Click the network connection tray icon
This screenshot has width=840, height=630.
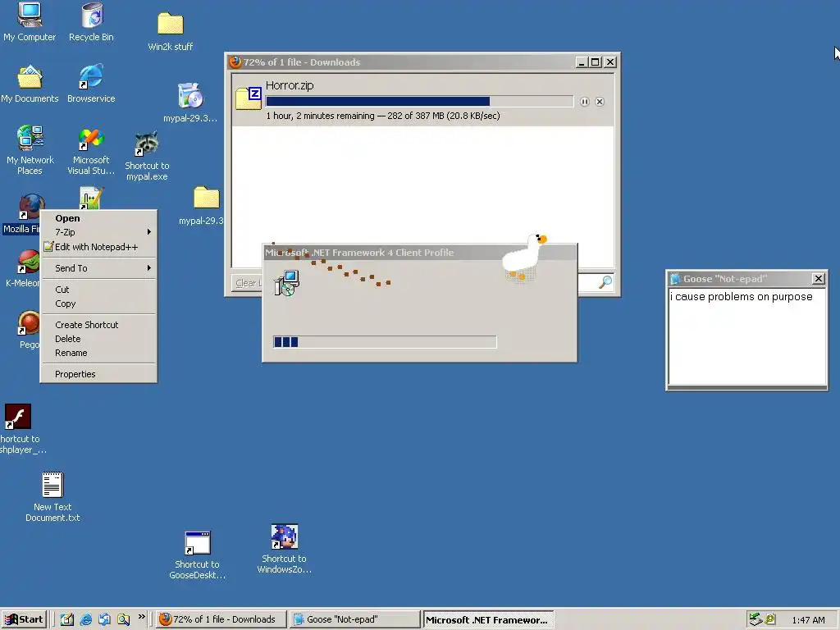point(756,619)
